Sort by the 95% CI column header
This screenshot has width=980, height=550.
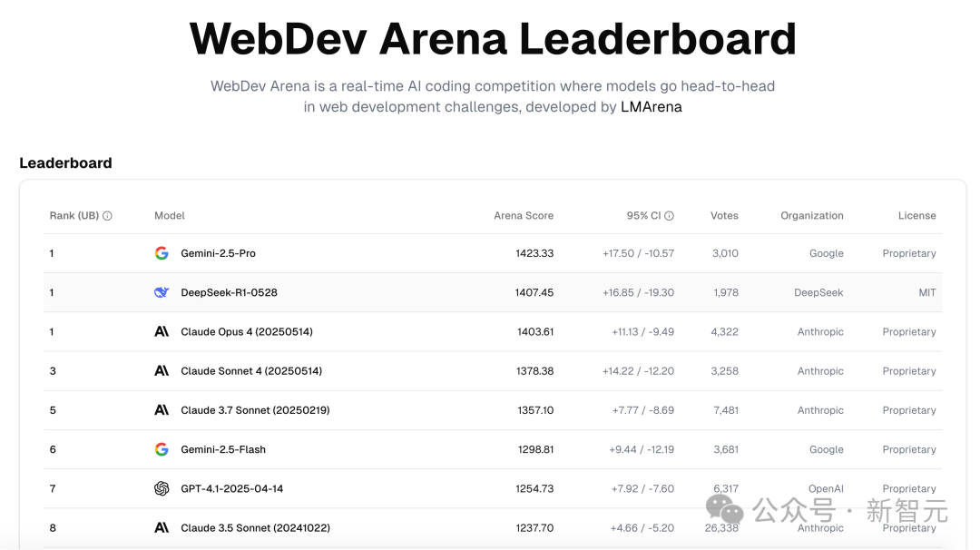643,216
